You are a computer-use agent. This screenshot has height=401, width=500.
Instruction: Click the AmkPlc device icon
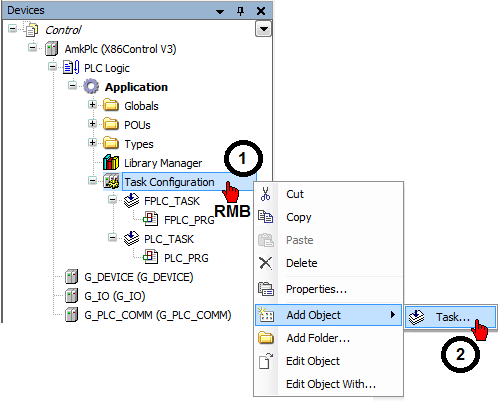[x=51, y=49]
